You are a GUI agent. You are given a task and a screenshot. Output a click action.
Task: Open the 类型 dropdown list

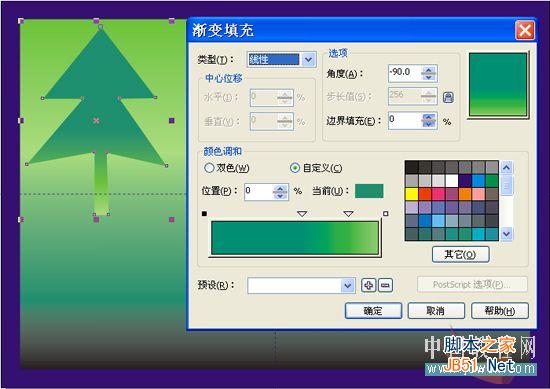click(x=308, y=60)
